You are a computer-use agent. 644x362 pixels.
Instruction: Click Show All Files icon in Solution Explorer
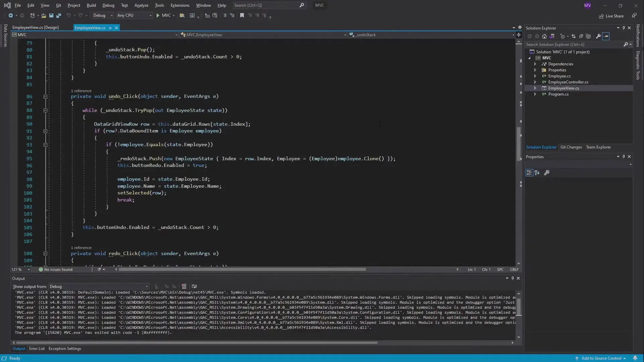point(588,36)
